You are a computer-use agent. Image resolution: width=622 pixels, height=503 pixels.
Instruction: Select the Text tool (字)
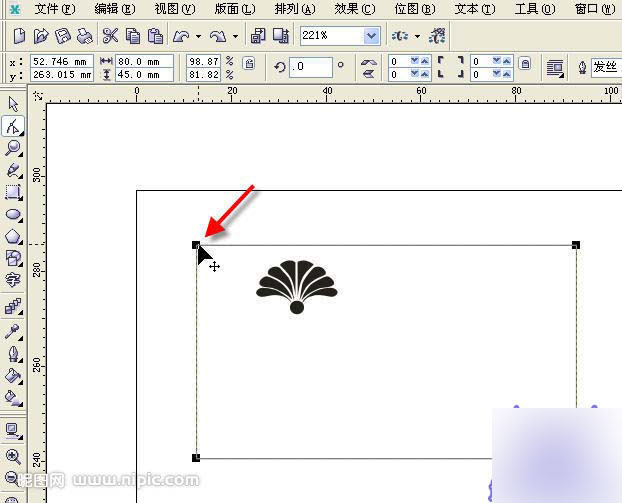(x=13, y=280)
